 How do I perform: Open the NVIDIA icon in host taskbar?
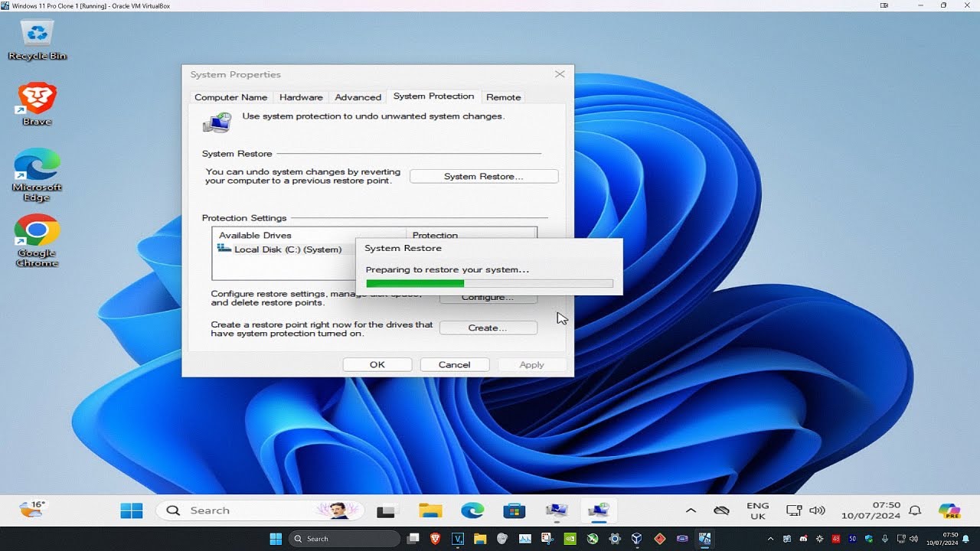coord(570,539)
